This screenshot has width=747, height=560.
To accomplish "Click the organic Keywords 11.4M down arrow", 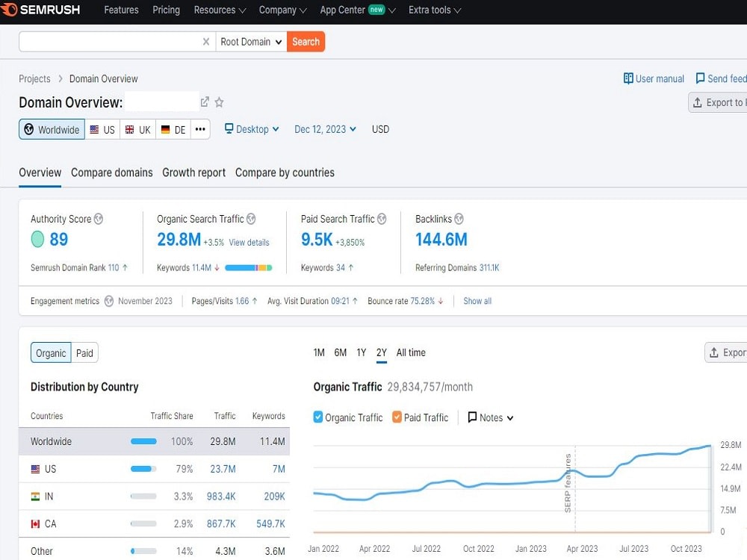I will click(x=217, y=267).
